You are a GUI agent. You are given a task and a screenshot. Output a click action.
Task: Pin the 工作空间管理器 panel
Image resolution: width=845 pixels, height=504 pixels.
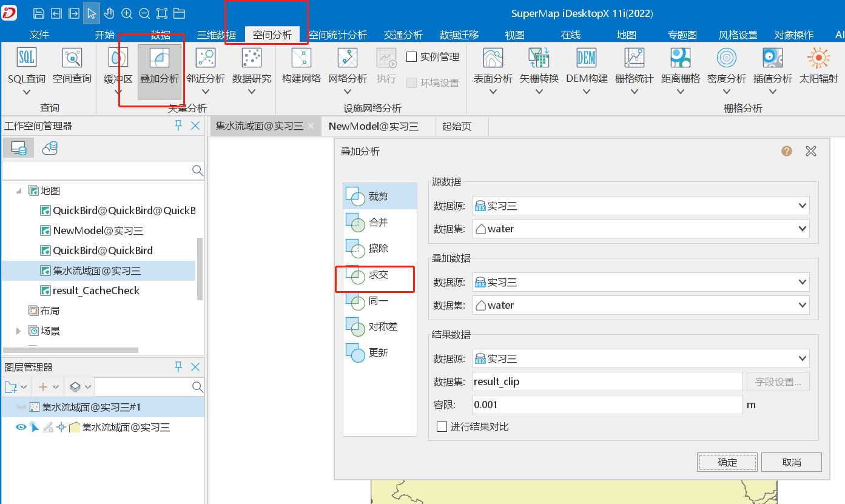coord(178,126)
